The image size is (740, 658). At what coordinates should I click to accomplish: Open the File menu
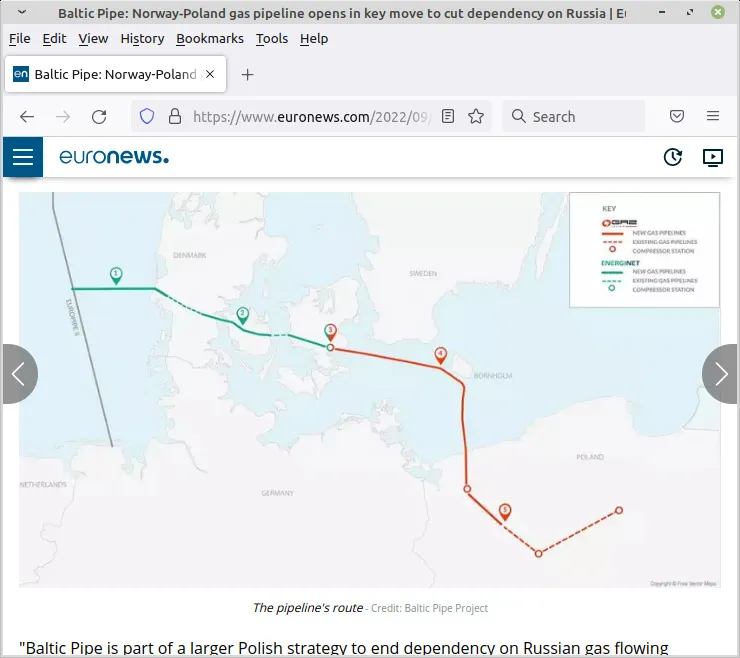click(x=19, y=39)
